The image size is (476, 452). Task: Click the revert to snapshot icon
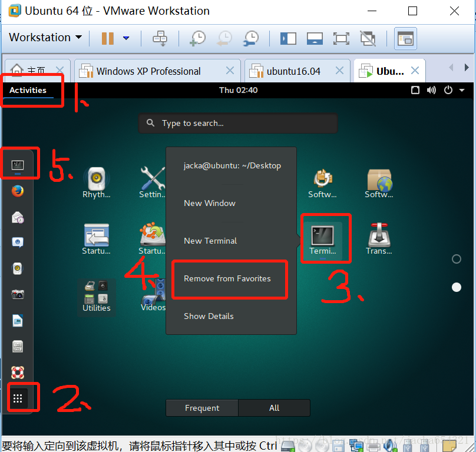click(x=224, y=38)
